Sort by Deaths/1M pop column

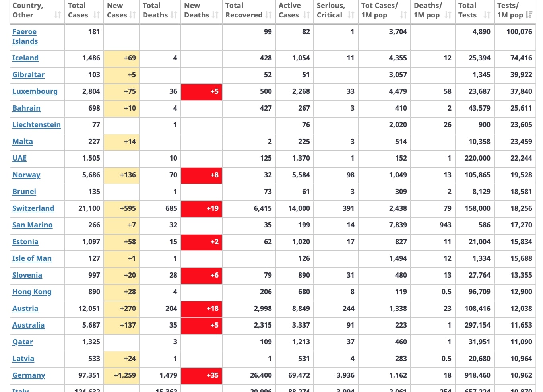[447, 15]
